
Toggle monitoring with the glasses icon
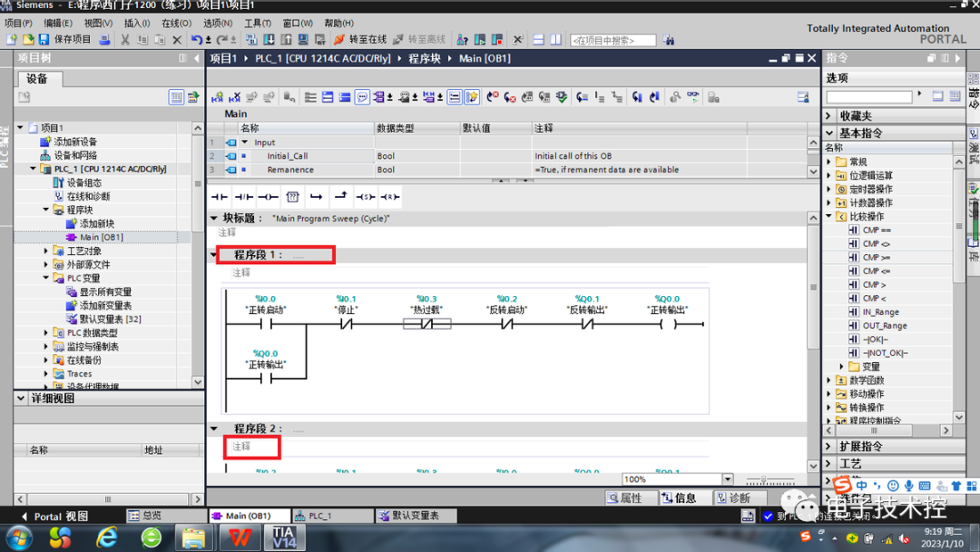pos(693,96)
